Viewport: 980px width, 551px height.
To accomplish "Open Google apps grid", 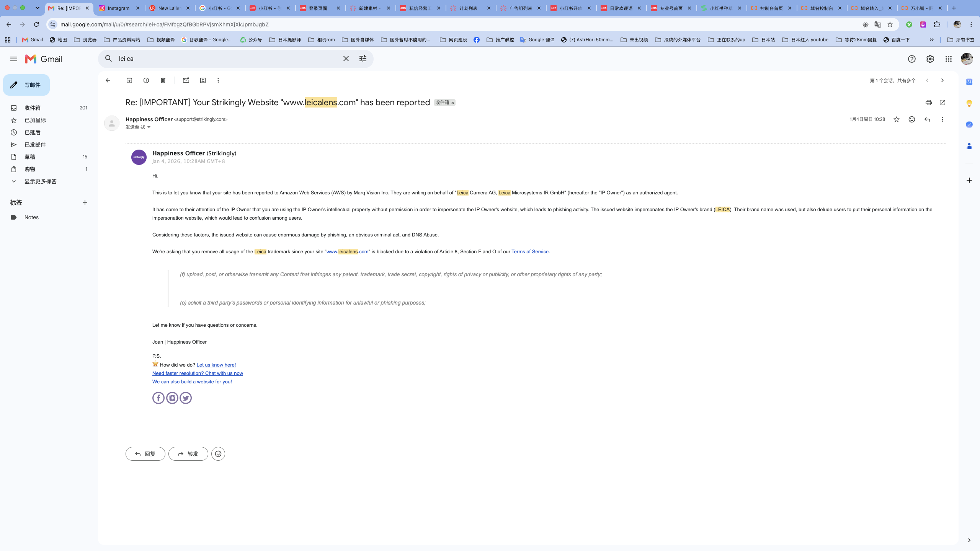I will click(x=949, y=59).
